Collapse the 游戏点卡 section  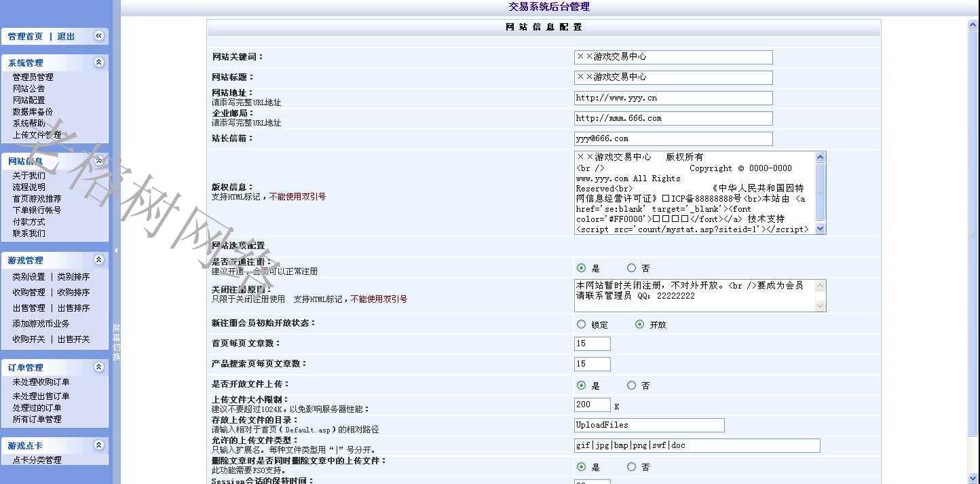click(x=98, y=445)
